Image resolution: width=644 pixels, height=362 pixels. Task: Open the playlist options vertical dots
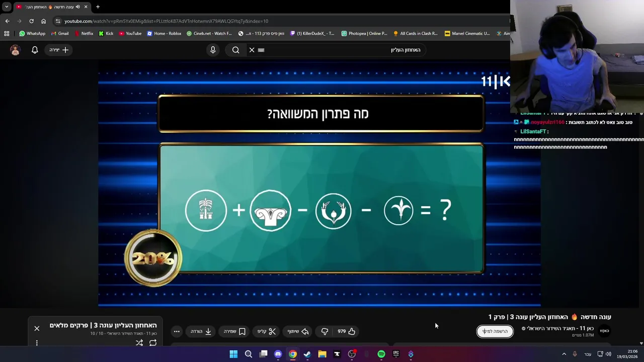(37, 343)
